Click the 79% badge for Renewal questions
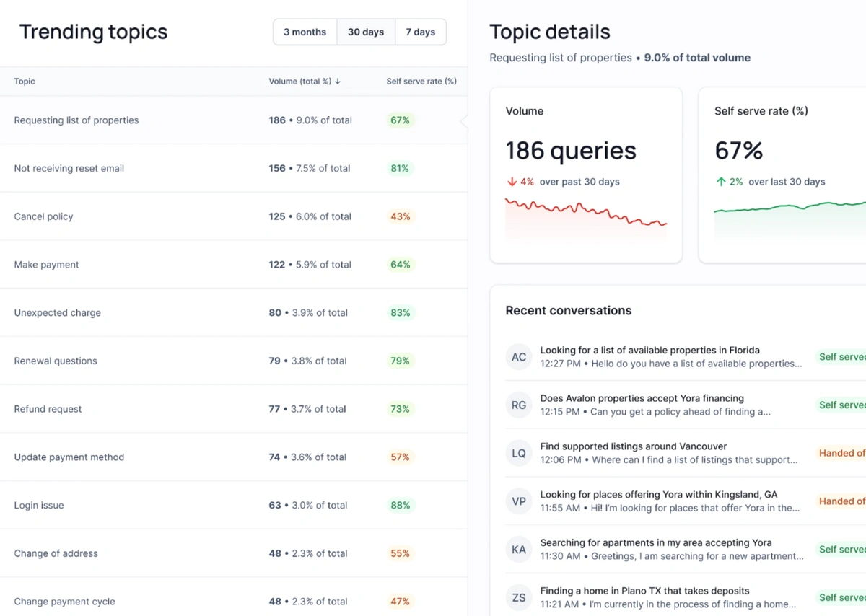The height and width of the screenshot is (616, 866). tap(400, 361)
